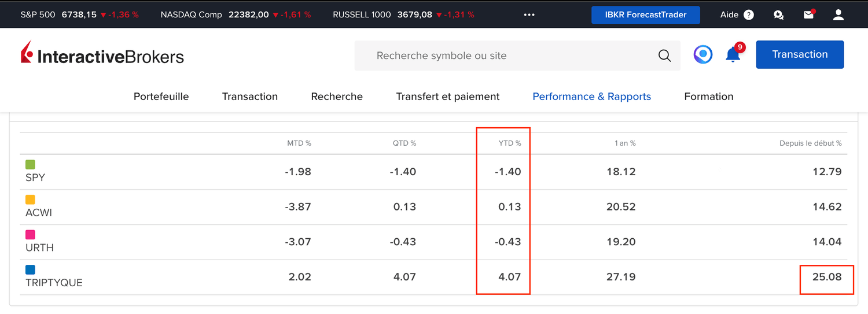This screenshot has height=314, width=868.
Task: Open the notifications bell
Action: click(x=733, y=55)
